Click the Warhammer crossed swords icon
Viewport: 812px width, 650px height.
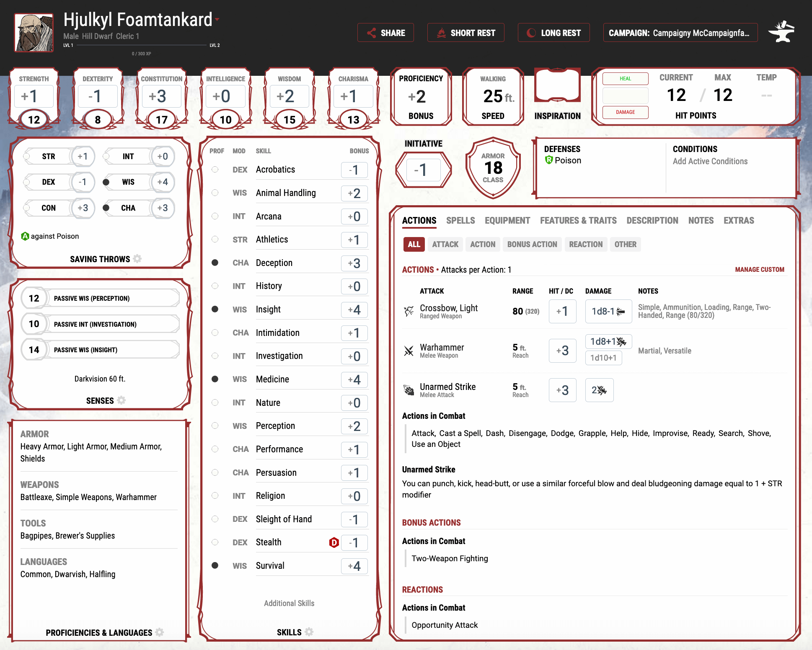point(409,351)
